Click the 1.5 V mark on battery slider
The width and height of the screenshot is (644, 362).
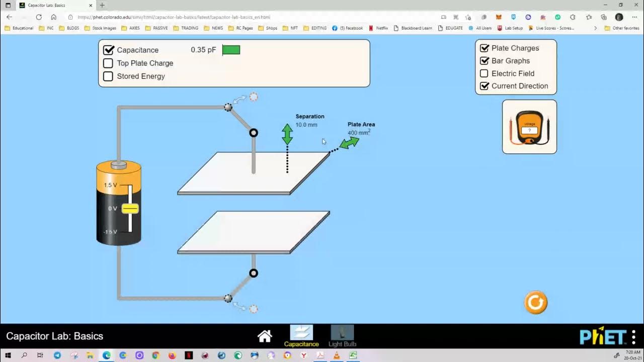point(111,185)
